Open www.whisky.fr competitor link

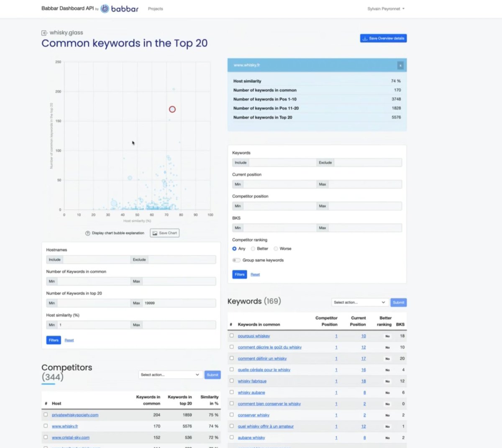point(65,426)
